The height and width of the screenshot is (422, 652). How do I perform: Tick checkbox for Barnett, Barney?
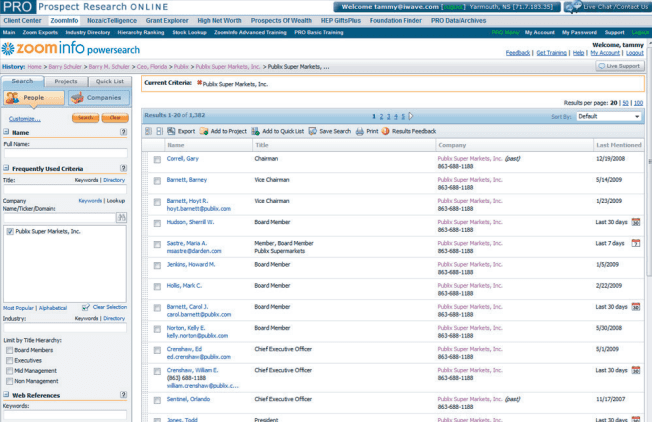coord(157,181)
